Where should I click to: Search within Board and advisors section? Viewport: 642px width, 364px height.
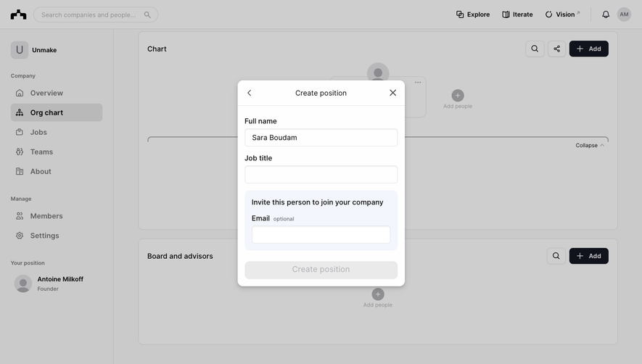(556, 256)
